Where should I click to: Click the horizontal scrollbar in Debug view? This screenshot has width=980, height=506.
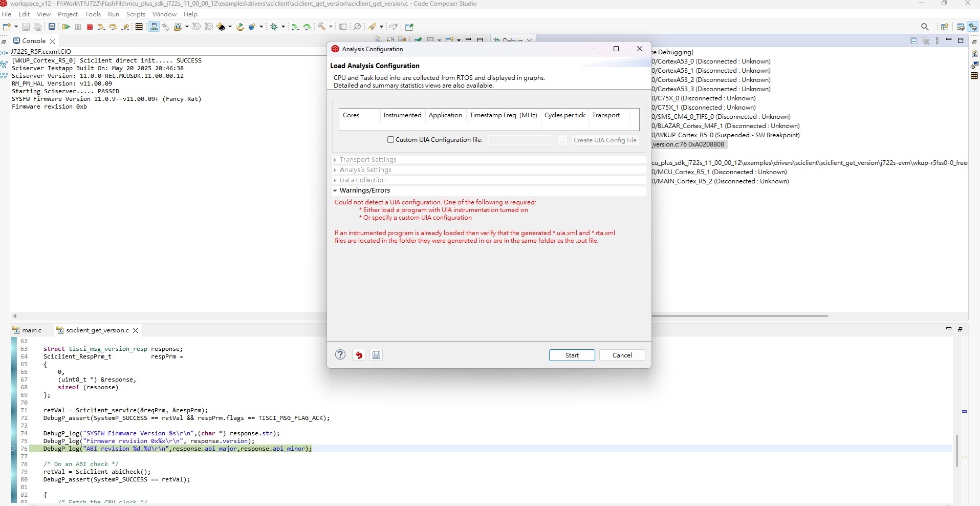click(x=740, y=316)
